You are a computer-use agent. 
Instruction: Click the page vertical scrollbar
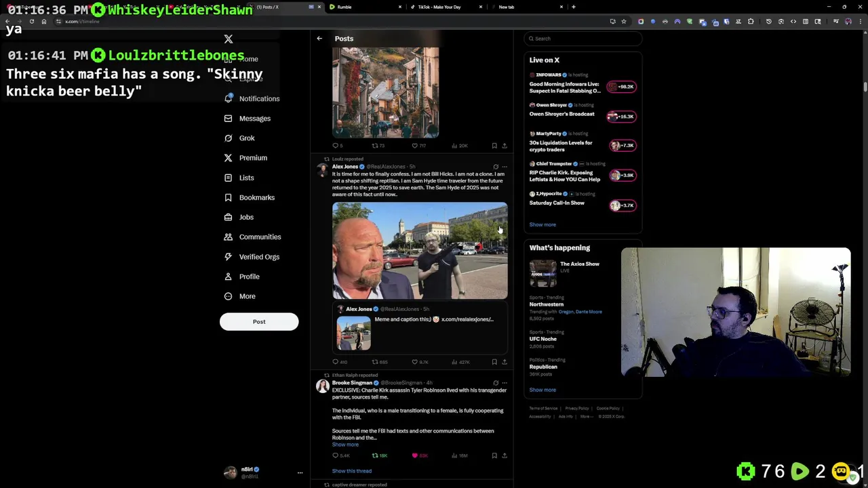coord(865,87)
